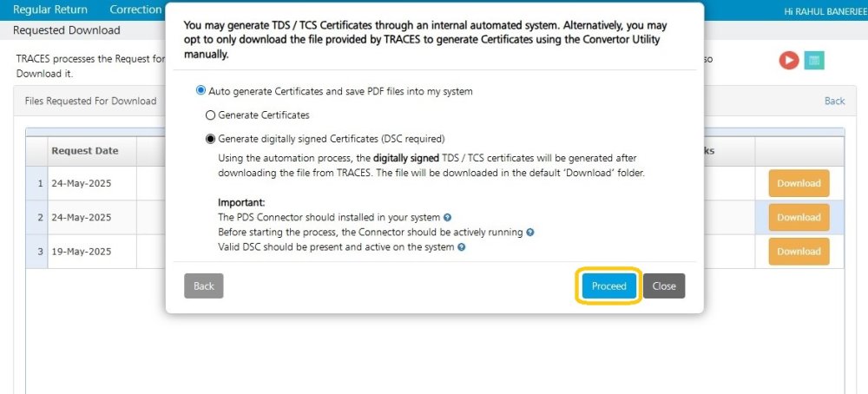Open the Regular Return menu
868x394 pixels.
pyautogui.click(x=49, y=10)
